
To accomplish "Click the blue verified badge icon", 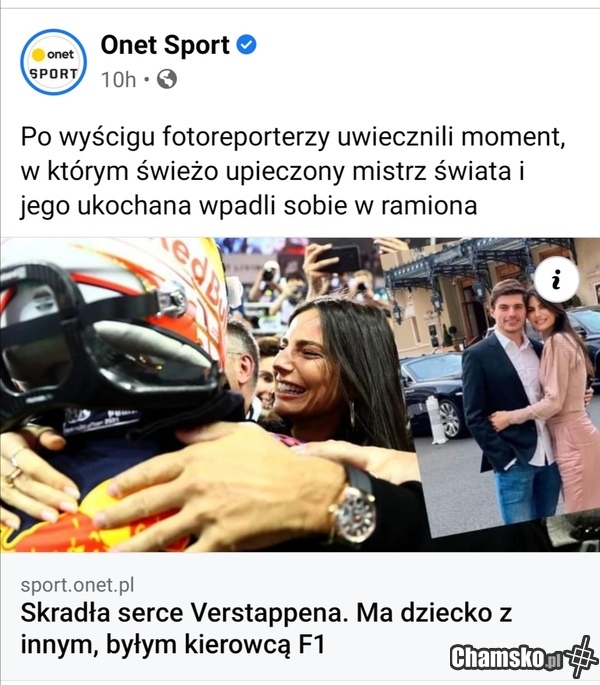I will pos(246,45).
